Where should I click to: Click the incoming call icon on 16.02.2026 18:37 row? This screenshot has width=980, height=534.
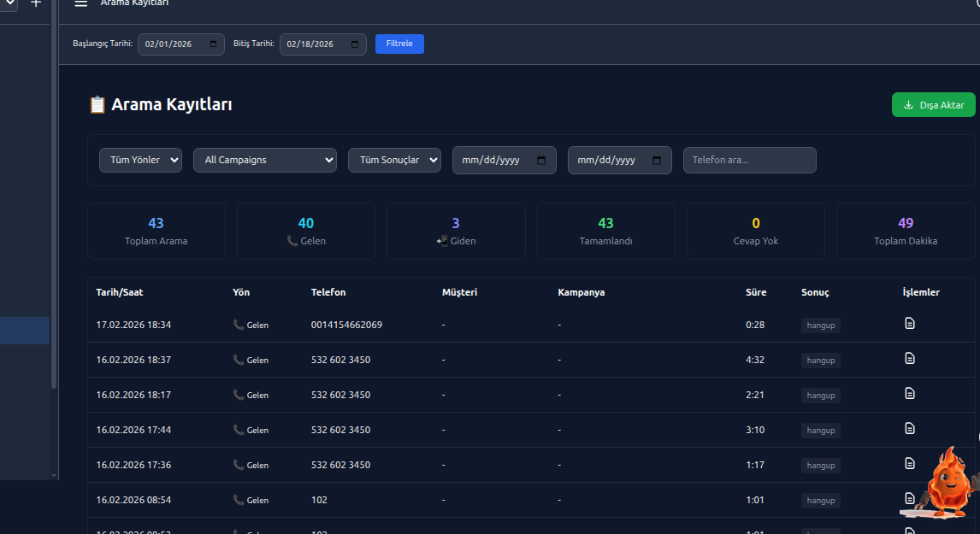coord(237,359)
